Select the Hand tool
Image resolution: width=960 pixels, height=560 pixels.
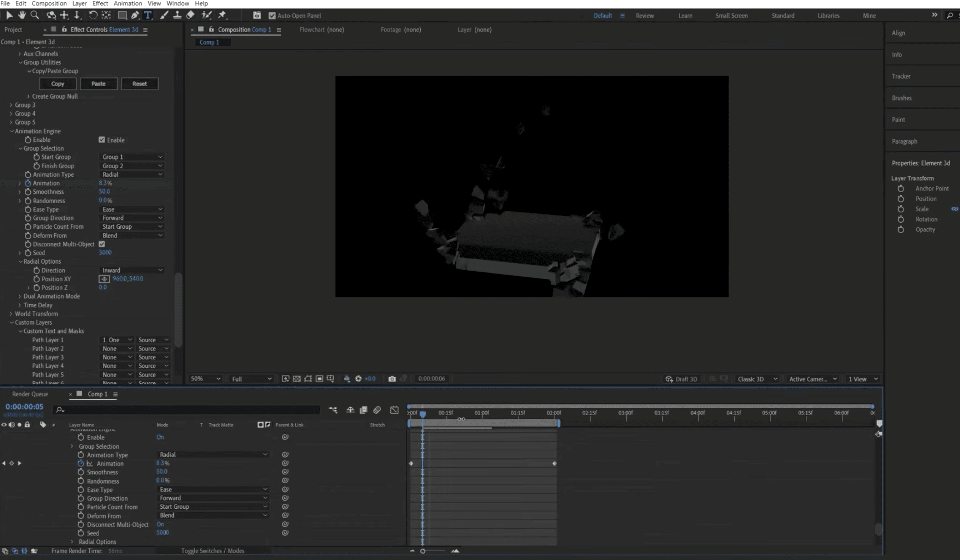click(22, 15)
